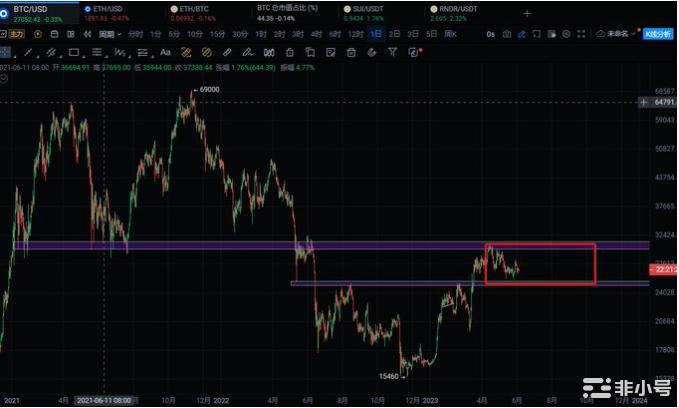
Task: Toggle the pencil drawing mode icon
Action: coord(247,53)
